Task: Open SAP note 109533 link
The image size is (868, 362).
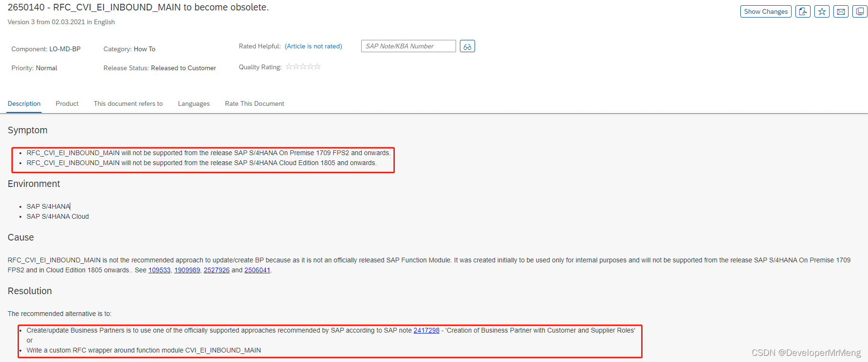Action: coord(159,270)
